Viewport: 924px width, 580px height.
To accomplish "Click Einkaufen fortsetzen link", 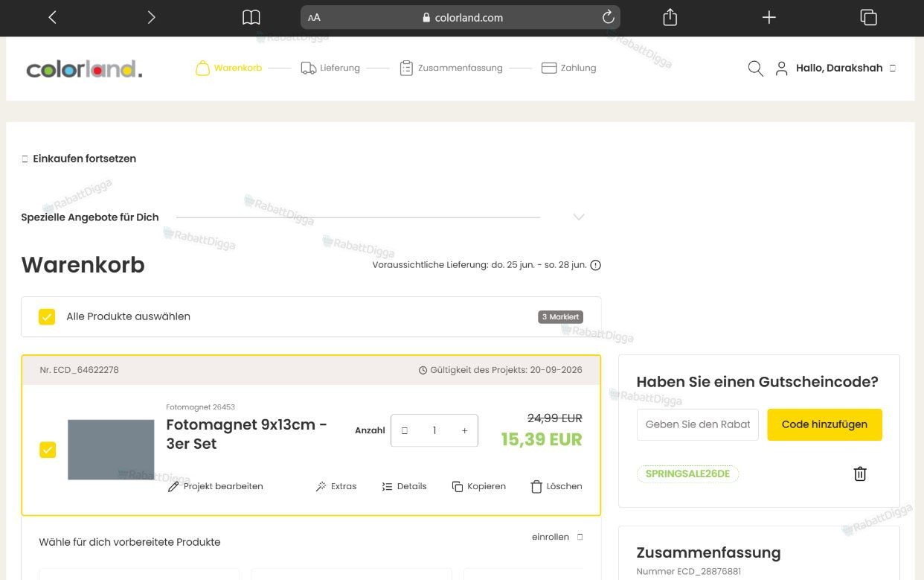I will 79,159.
